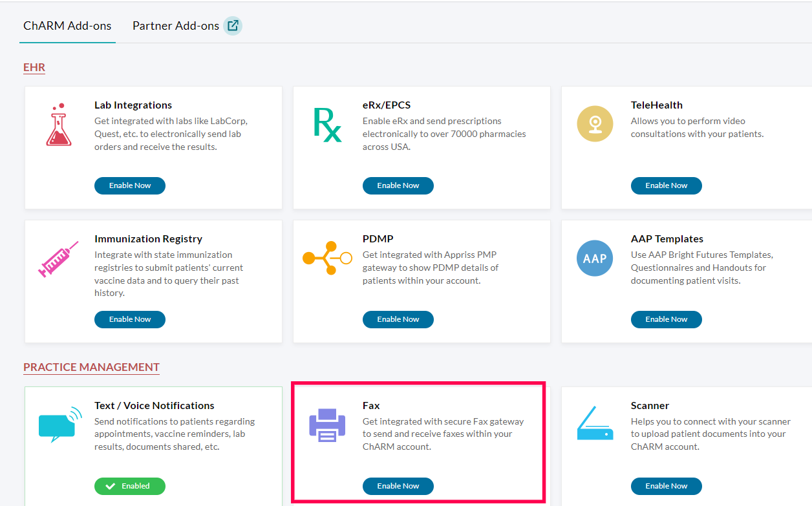Click the EHR section heading

(x=34, y=67)
